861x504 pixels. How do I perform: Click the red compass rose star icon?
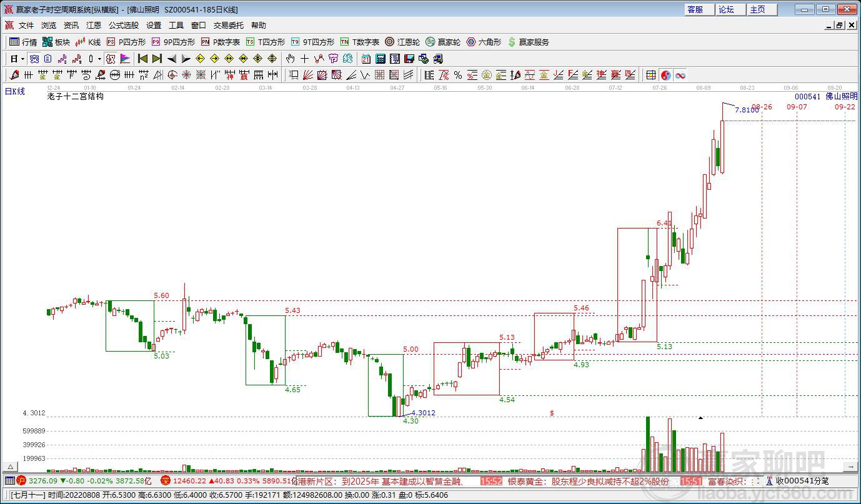pyautogui.click(x=186, y=75)
